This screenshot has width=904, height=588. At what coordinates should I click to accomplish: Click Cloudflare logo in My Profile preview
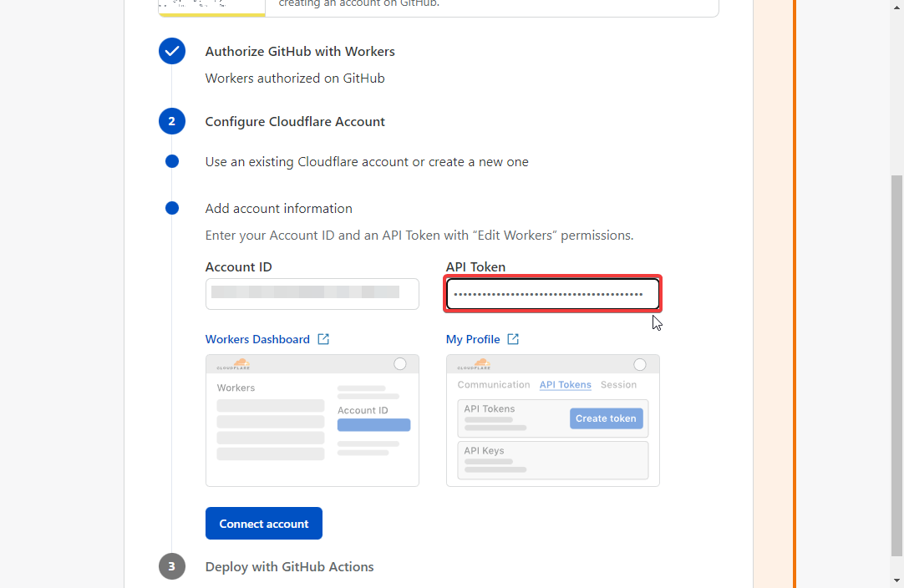tap(475, 364)
